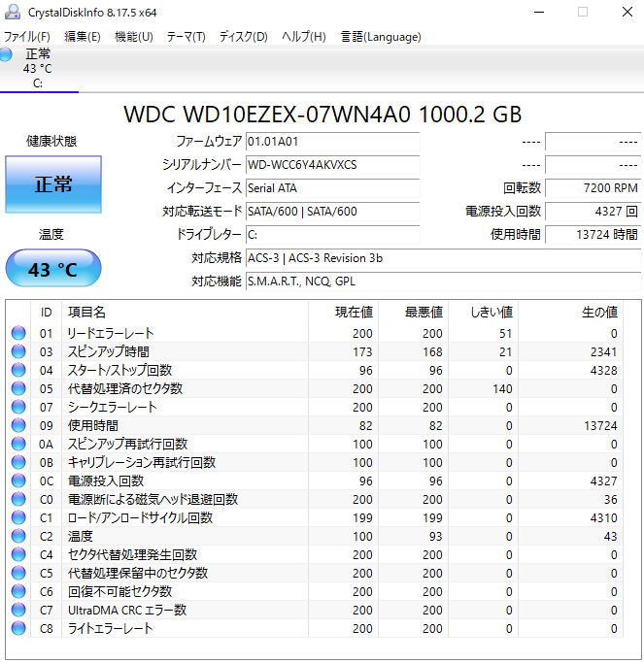
Task: Open the 編集(E) menu
Action: [x=83, y=37]
